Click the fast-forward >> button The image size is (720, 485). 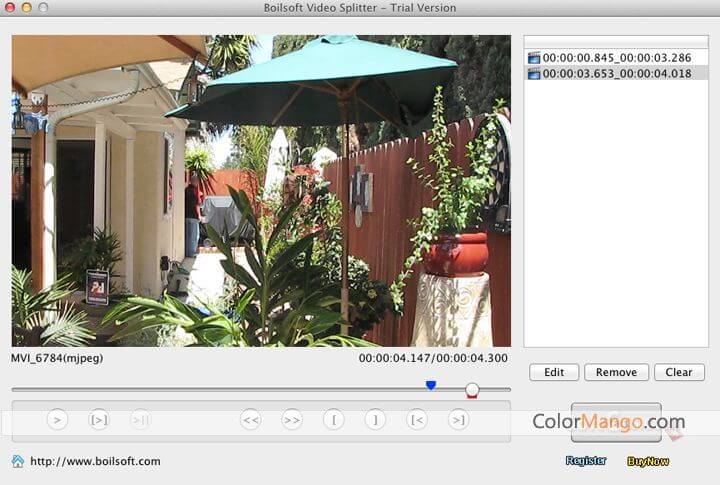[x=292, y=420]
